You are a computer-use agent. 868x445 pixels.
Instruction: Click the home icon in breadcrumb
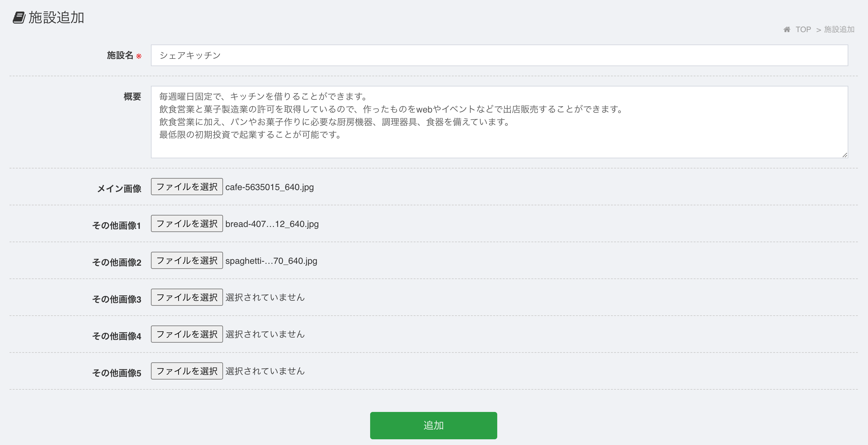pyautogui.click(x=787, y=30)
